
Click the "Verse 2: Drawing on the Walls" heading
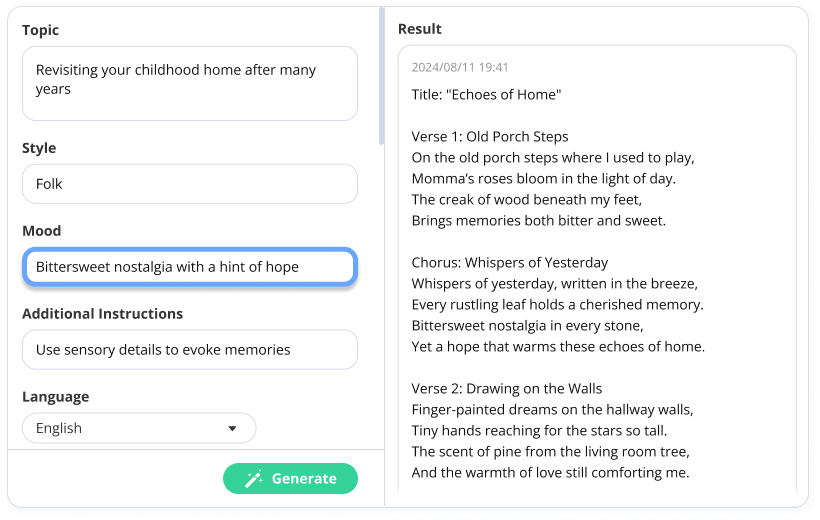point(507,389)
